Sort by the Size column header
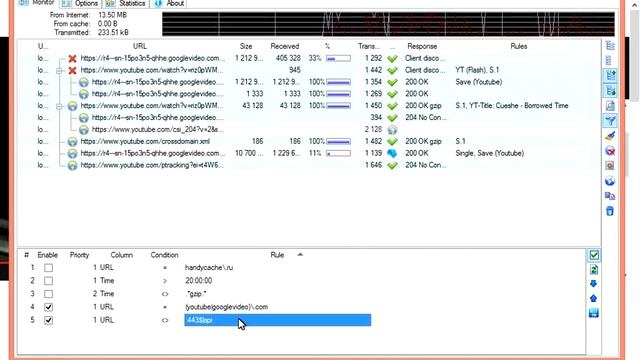Screen dimensions: 640x360 click(x=246, y=47)
